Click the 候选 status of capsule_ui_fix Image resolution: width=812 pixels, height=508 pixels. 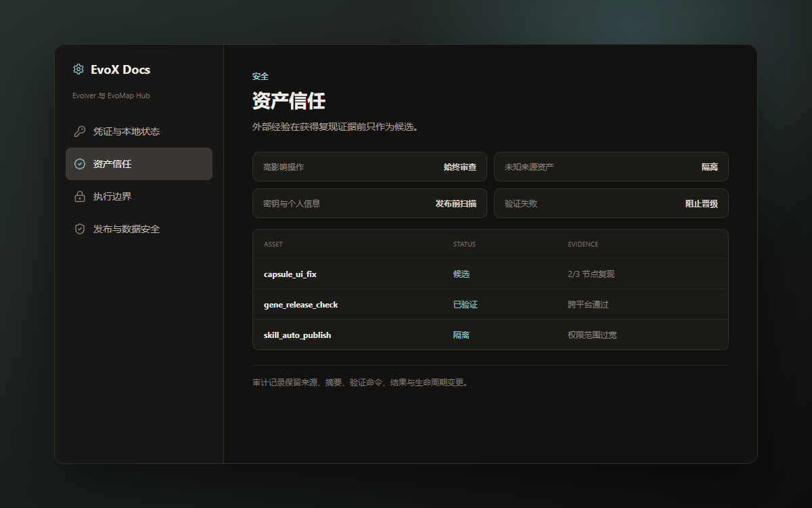(461, 274)
